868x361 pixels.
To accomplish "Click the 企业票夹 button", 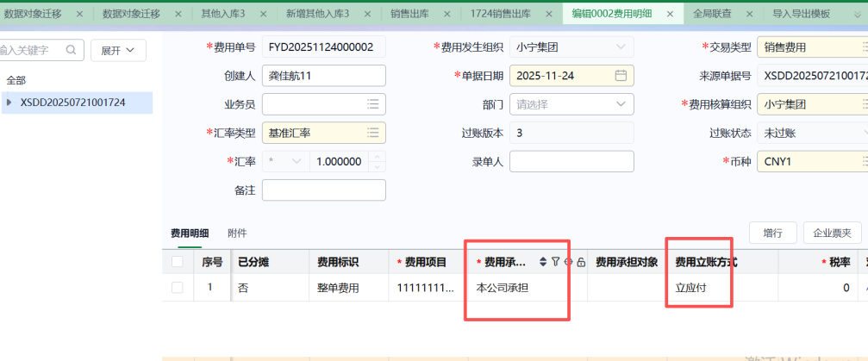I will click(832, 233).
